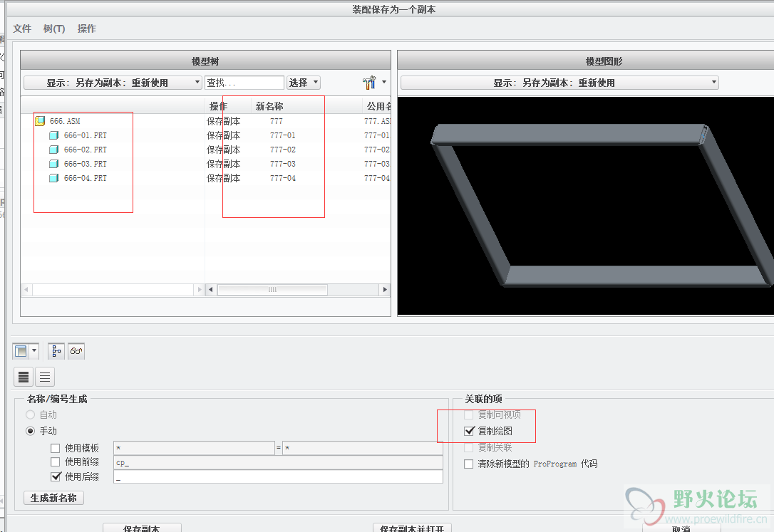This screenshot has height=532, width=774.
Task: Edit new name 777-01 cell
Action: [x=283, y=135]
